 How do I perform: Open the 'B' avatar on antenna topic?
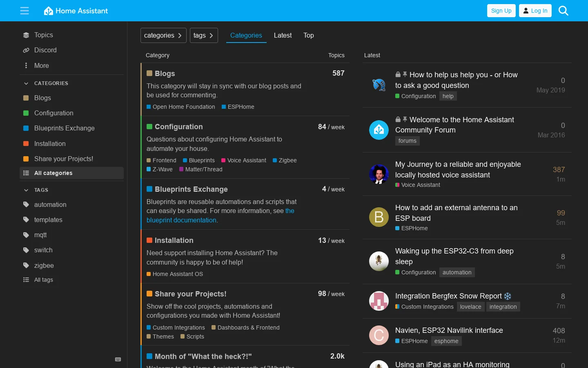(379, 217)
